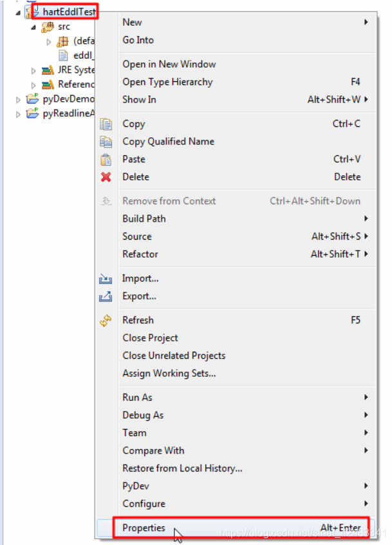Image resolution: width=392 pixels, height=545 pixels.
Task: Select the pyReadline project label
Action: (68, 113)
